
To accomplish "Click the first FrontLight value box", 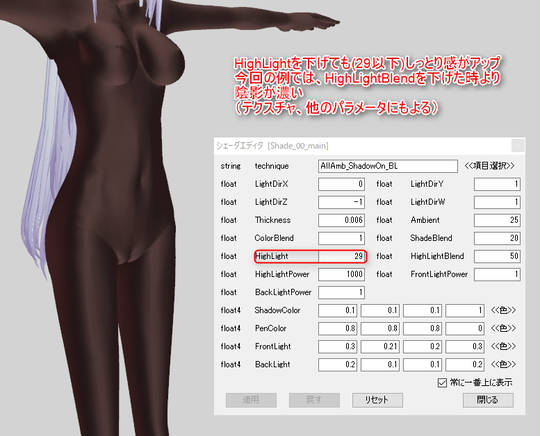I will (338, 346).
